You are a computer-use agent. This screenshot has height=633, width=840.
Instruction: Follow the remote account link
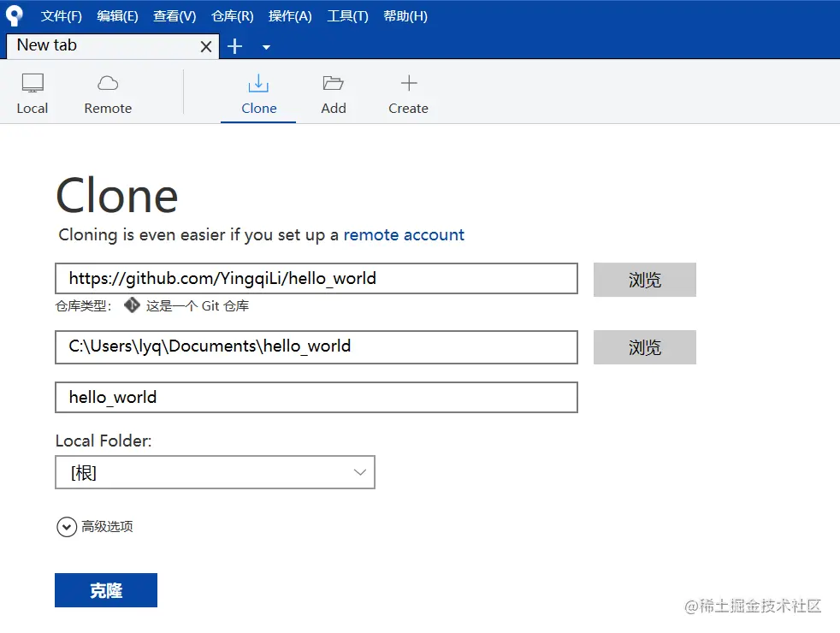pos(404,234)
